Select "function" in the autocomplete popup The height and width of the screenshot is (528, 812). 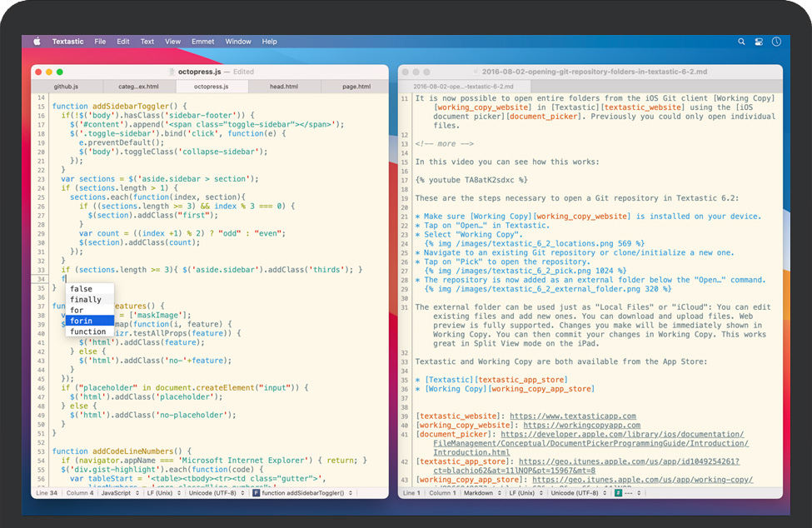(x=88, y=331)
